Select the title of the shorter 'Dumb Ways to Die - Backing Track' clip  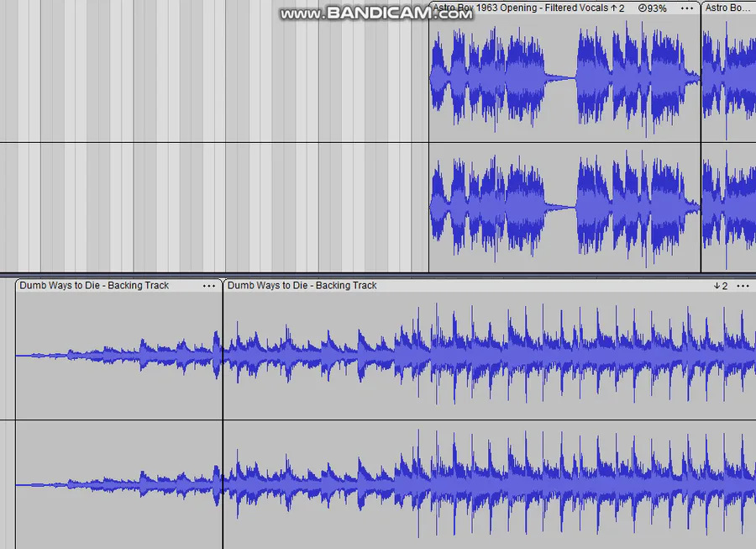click(94, 285)
